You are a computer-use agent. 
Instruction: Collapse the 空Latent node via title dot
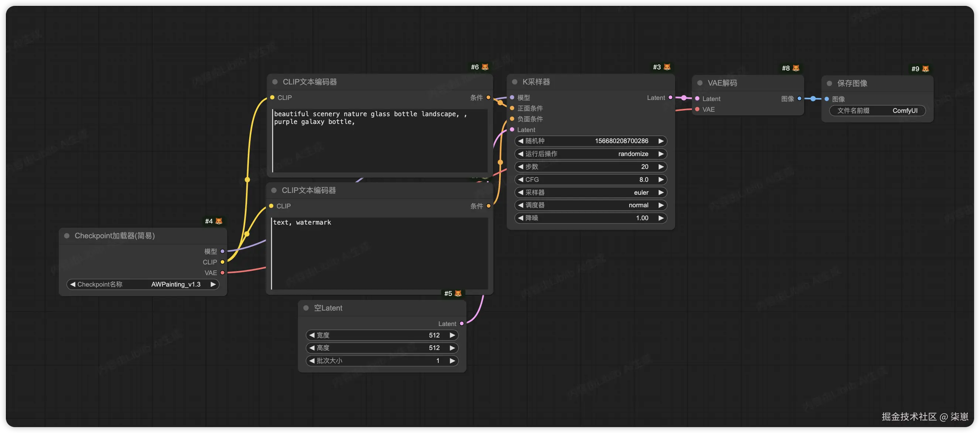click(x=306, y=308)
